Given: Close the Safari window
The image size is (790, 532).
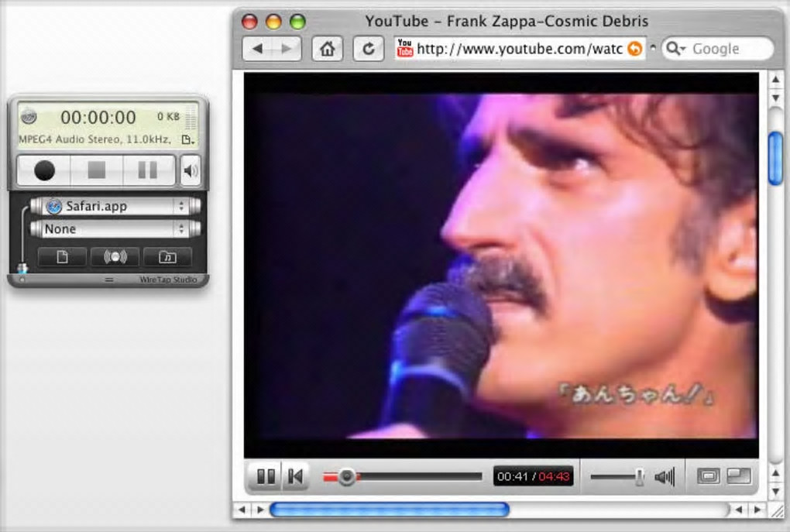Looking at the screenshot, I should coord(249,21).
